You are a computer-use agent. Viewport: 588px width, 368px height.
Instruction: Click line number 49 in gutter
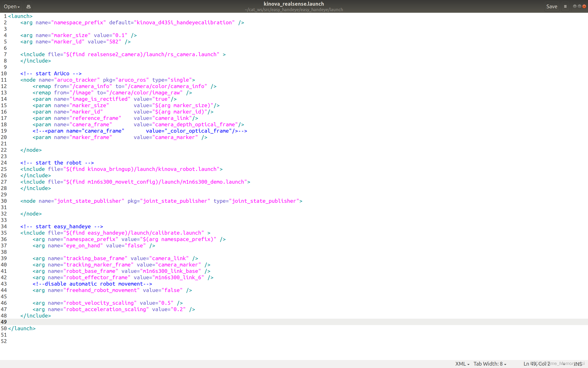tap(4, 322)
